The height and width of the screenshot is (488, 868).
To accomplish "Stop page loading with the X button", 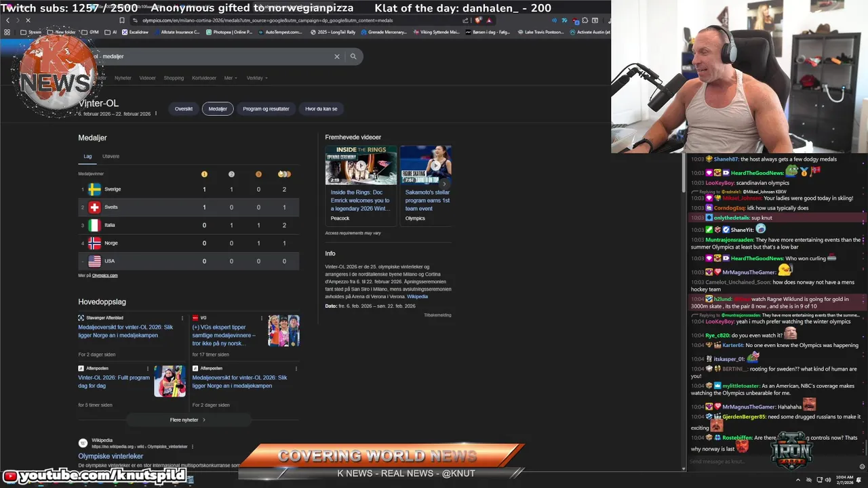I will [x=28, y=20].
